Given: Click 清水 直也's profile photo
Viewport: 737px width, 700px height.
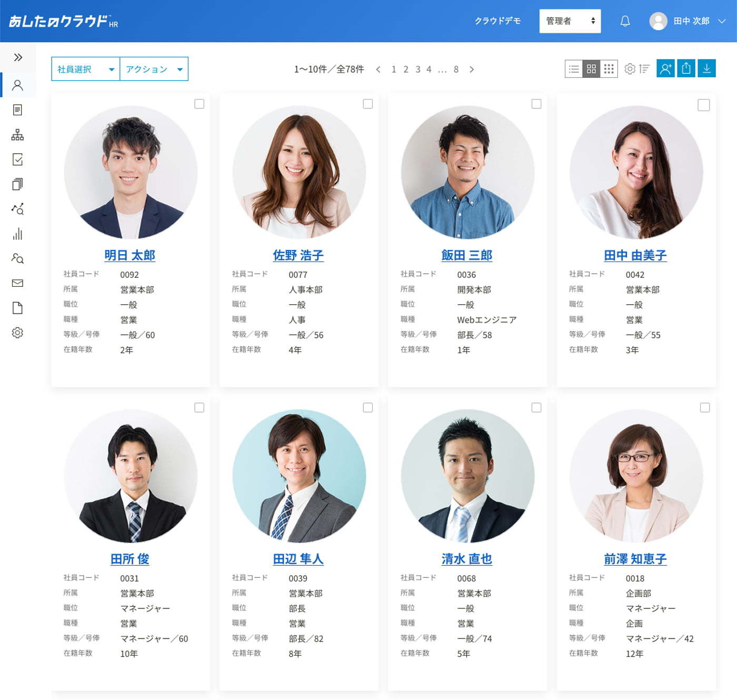Looking at the screenshot, I should pyautogui.click(x=467, y=476).
